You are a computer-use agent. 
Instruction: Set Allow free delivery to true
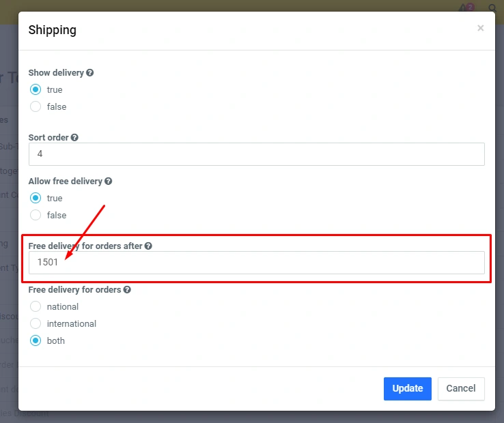coord(36,198)
